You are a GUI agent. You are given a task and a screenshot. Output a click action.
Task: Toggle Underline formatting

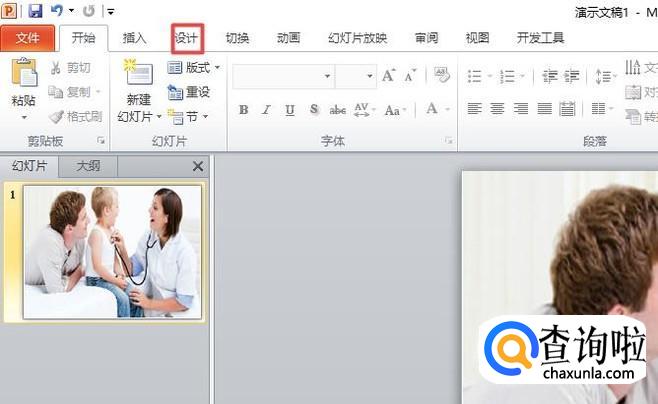click(x=290, y=110)
